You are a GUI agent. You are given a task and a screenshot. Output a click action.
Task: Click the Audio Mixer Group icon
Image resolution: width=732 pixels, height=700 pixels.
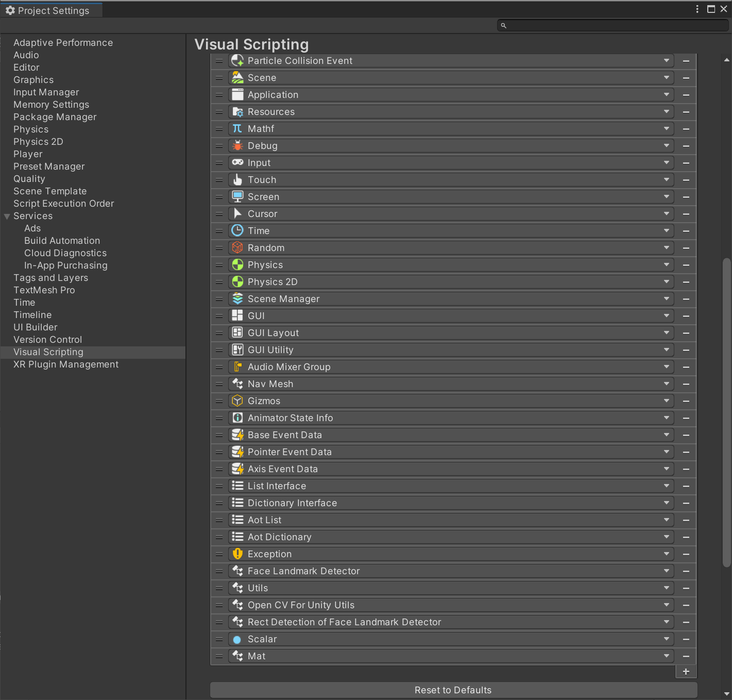(237, 367)
